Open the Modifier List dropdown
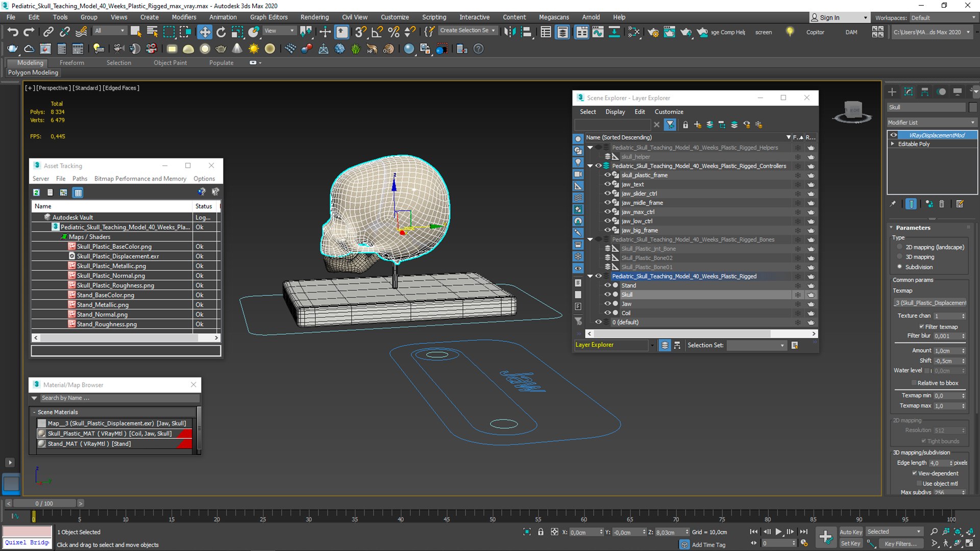Screen dimensions: 980x551 pos(932,122)
